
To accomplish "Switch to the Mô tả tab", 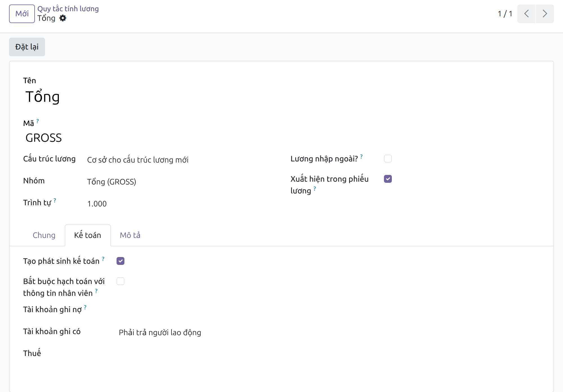I will coord(130,235).
